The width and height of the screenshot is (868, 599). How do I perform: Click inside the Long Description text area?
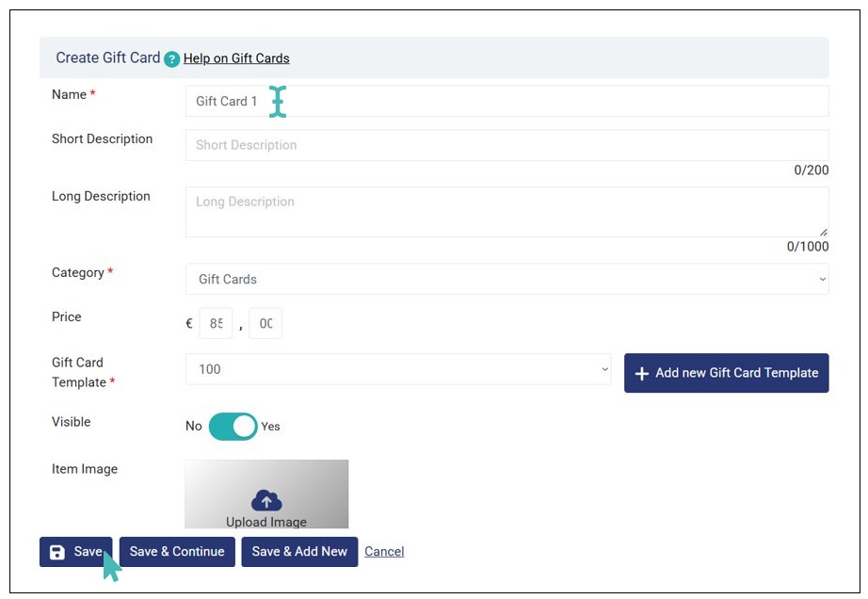click(506, 212)
